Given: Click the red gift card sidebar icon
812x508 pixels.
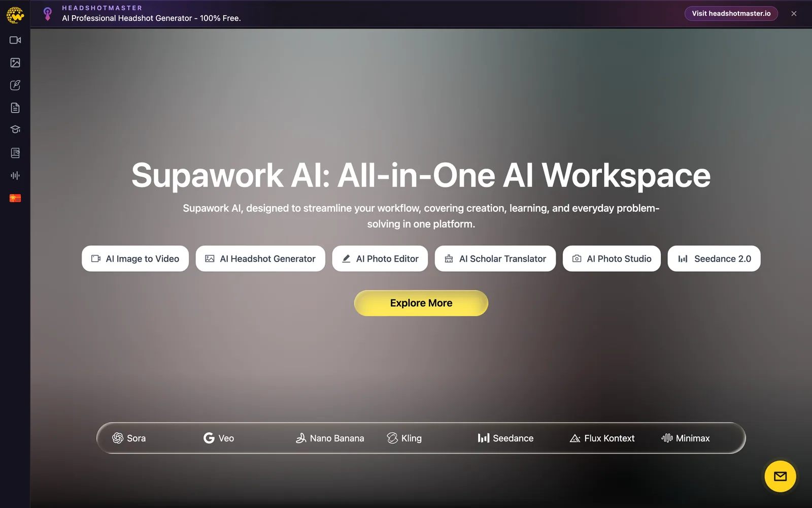Looking at the screenshot, I should 15,198.
